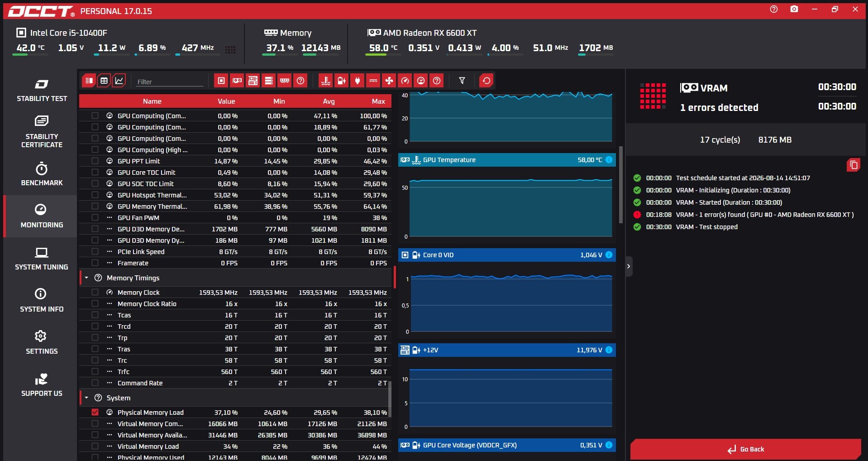
Task: Click the Trfc timing row
Action: click(x=235, y=371)
